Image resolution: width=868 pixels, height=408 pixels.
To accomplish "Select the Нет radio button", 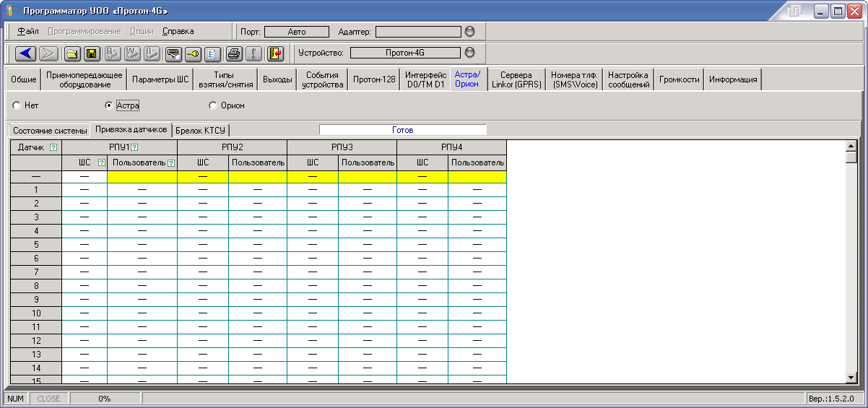I will point(17,105).
